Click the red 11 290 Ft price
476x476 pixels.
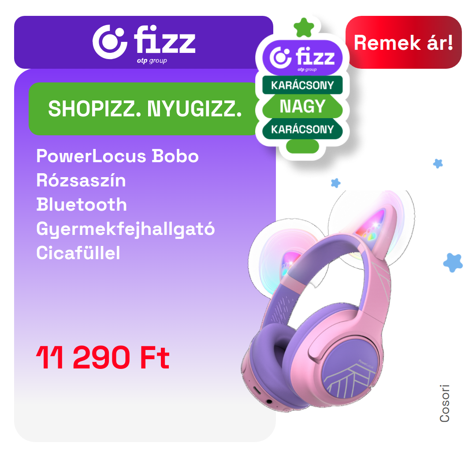pos(103,357)
